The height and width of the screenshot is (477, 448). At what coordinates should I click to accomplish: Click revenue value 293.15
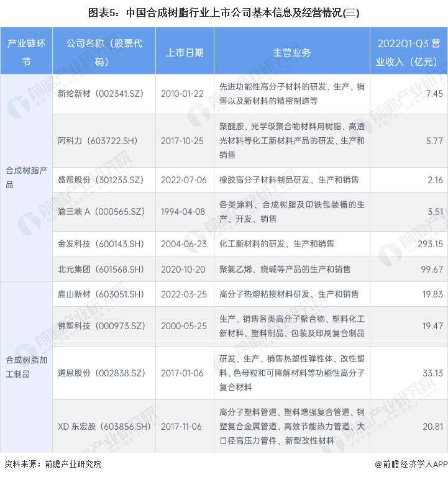pos(431,244)
